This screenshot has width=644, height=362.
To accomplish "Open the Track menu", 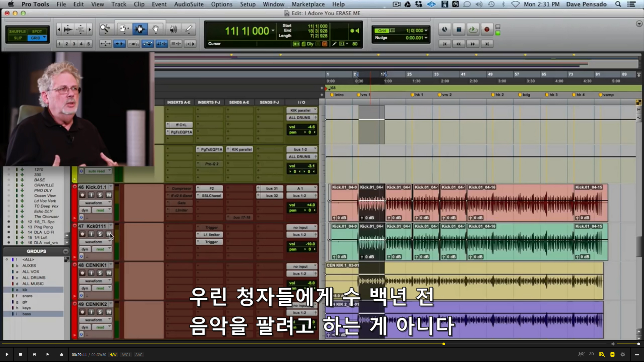I will click(x=119, y=4).
